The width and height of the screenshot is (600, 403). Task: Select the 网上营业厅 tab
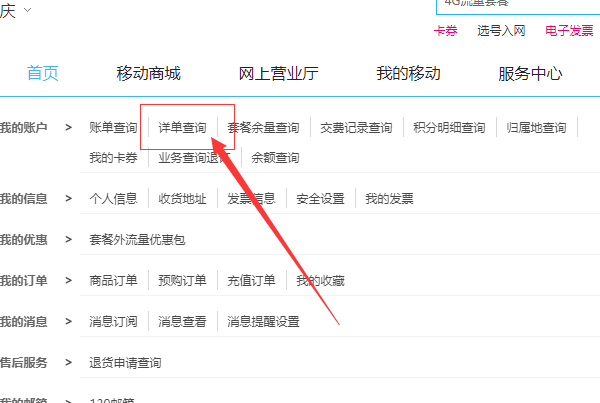tap(278, 74)
